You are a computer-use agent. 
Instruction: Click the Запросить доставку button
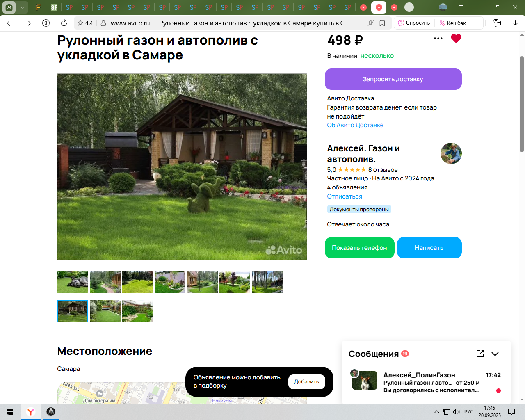pos(393,79)
